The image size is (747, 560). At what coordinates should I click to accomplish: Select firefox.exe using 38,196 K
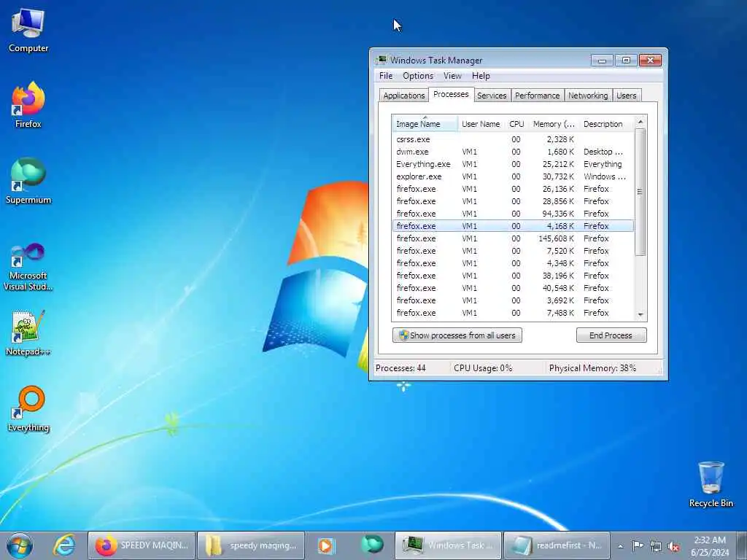pyautogui.click(x=513, y=275)
